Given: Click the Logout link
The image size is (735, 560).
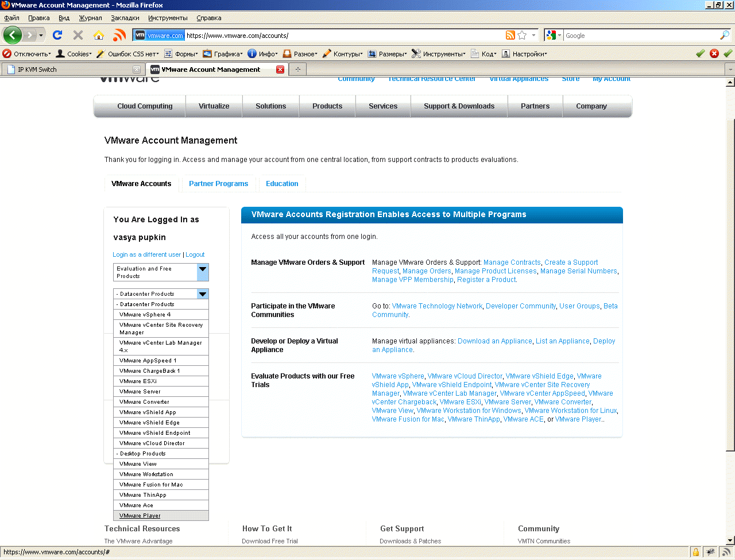Looking at the screenshot, I should 195,254.
